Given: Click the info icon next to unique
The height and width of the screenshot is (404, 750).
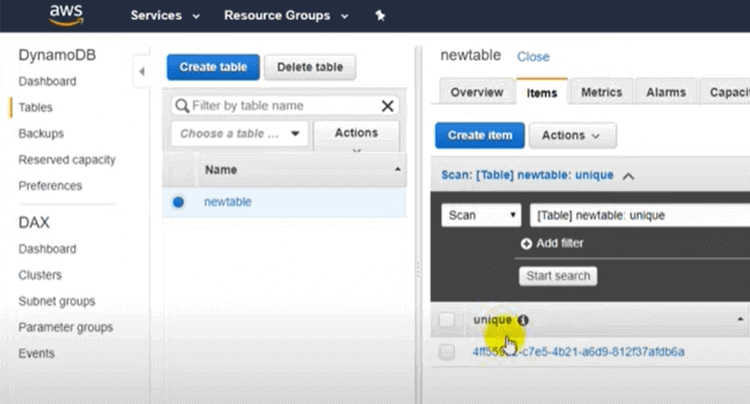Looking at the screenshot, I should click(523, 320).
